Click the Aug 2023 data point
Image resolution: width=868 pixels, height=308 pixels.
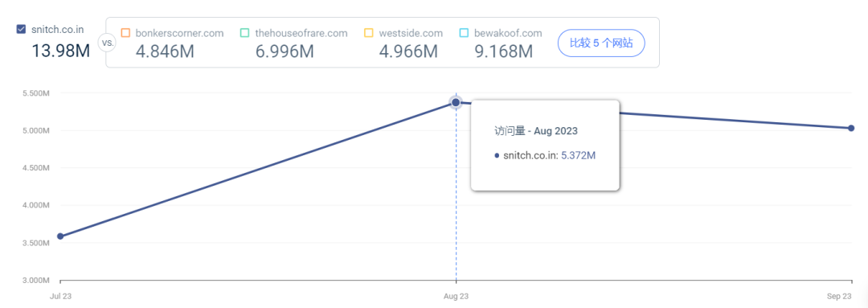[456, 102]
